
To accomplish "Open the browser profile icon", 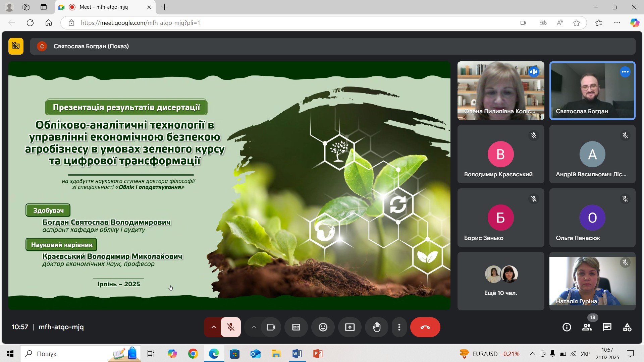I will [9, 7].
